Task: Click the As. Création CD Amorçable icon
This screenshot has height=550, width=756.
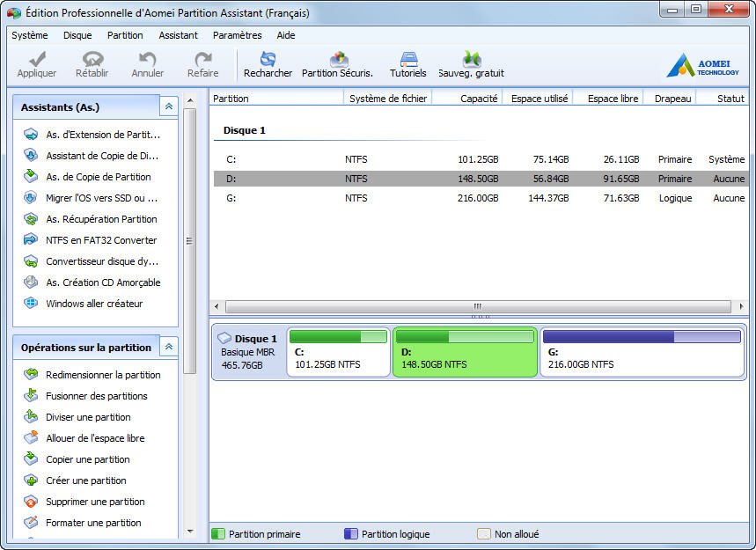Action: point(31,282)
